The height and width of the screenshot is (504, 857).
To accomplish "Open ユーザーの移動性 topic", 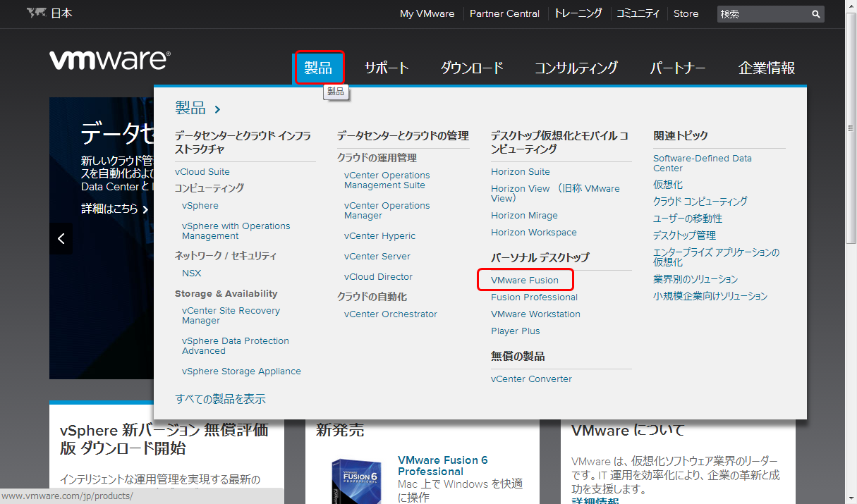I will pyautogui.click(x=688, y=219).
